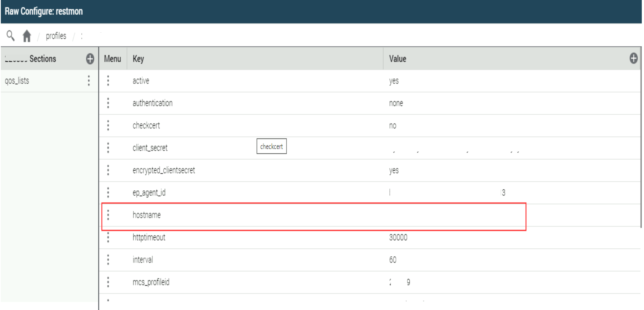The width and height of the screenshot is (644, 310).
Task: Open kebab menu for checkcert row
Action: 108,125
